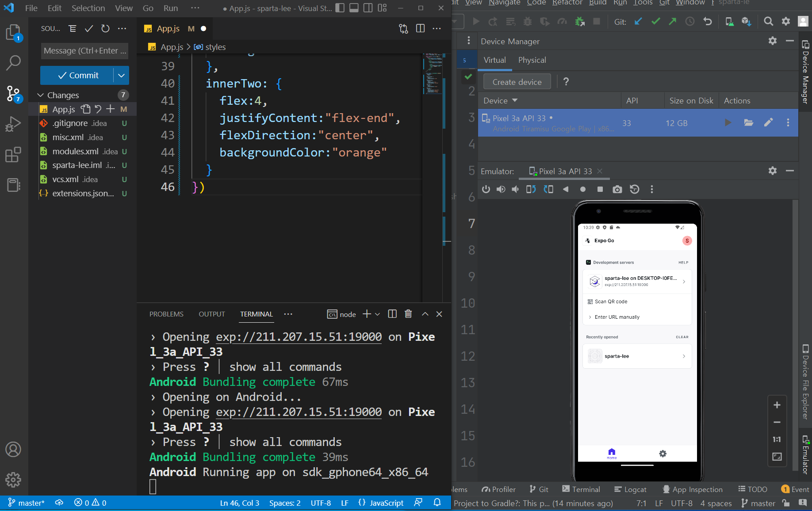Open Logcat tool window button
Image resolution: width=812 pixels, height=511 pixels.
[x=630, y=489]
